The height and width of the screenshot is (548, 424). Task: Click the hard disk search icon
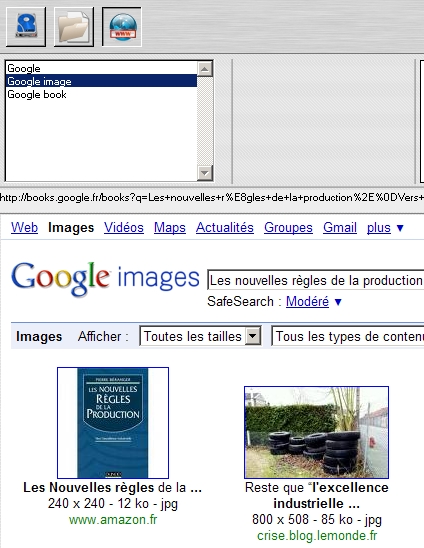click(26, 27)
